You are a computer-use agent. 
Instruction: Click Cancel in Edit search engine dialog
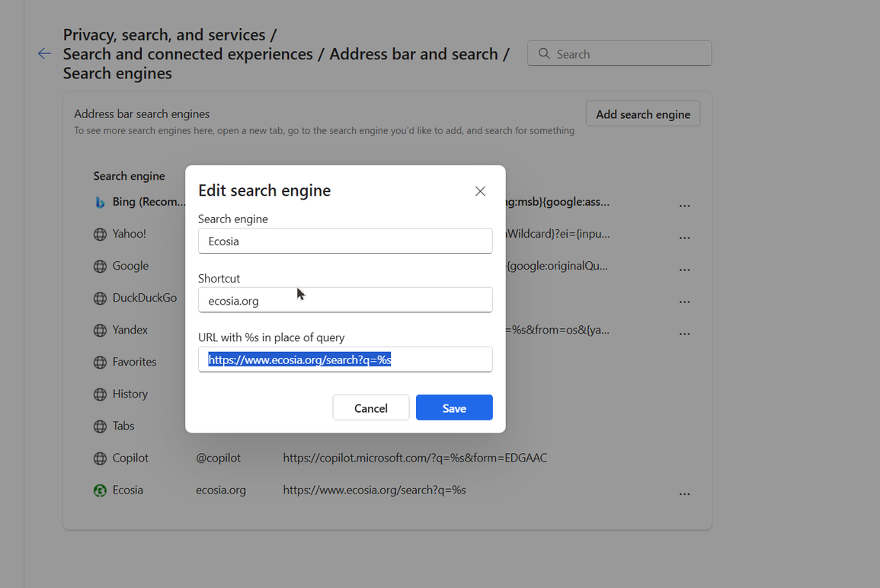pyautogui.click(x=371, y=407)
